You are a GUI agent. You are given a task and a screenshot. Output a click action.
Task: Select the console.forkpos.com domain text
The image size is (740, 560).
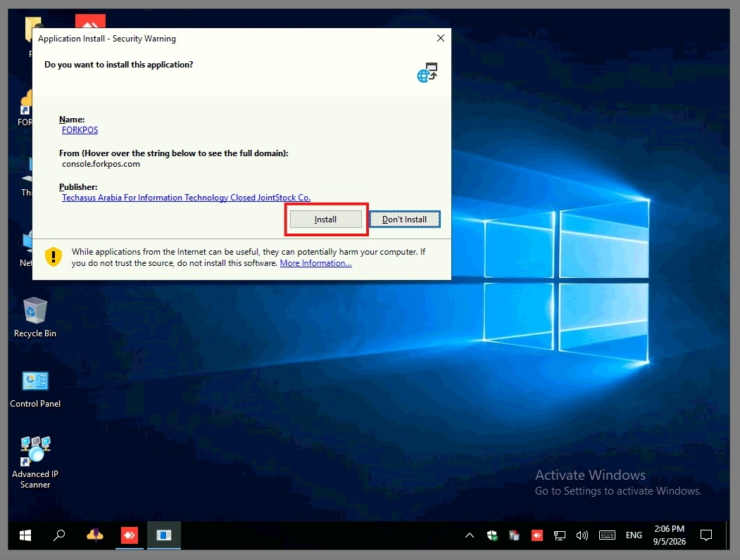pos(101,164)
